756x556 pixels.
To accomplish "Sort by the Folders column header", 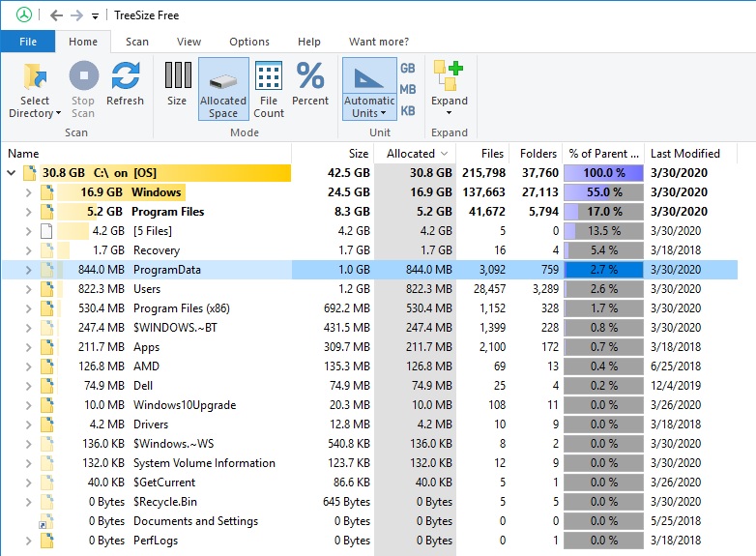I will coord(536,154).
